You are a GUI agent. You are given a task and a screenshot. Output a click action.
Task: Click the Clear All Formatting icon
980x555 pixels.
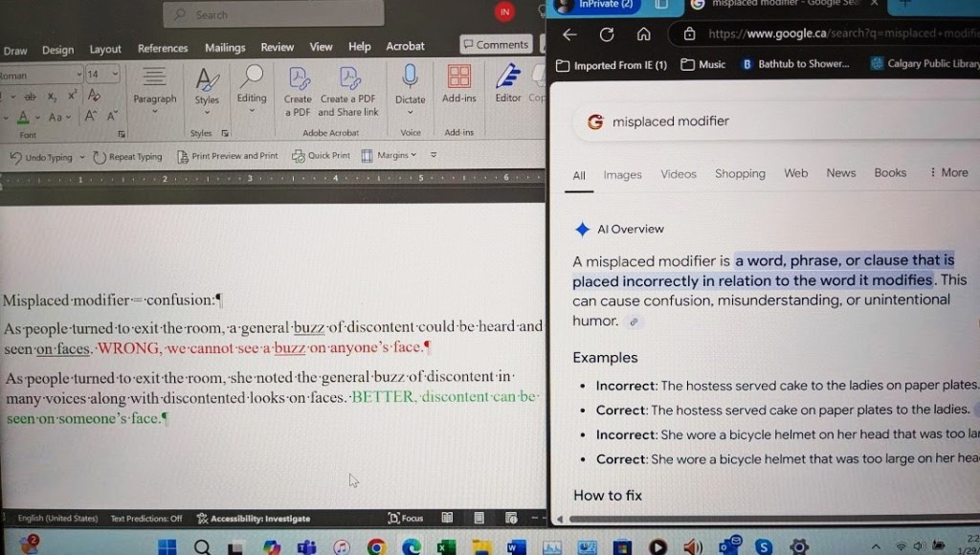point(94,96)
